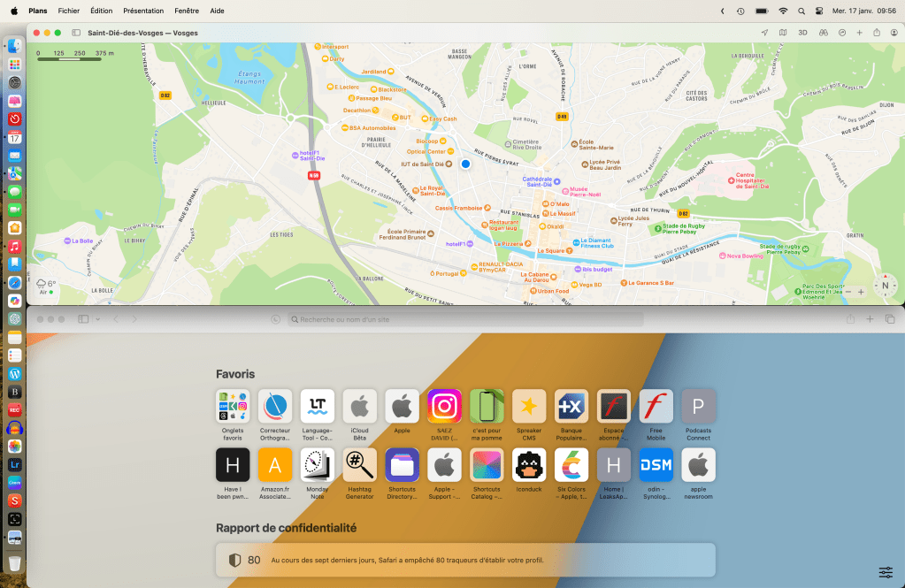Open Look Around binoculars view
The width and height of the screenshot is (905, 588).
tap(823, 33)
